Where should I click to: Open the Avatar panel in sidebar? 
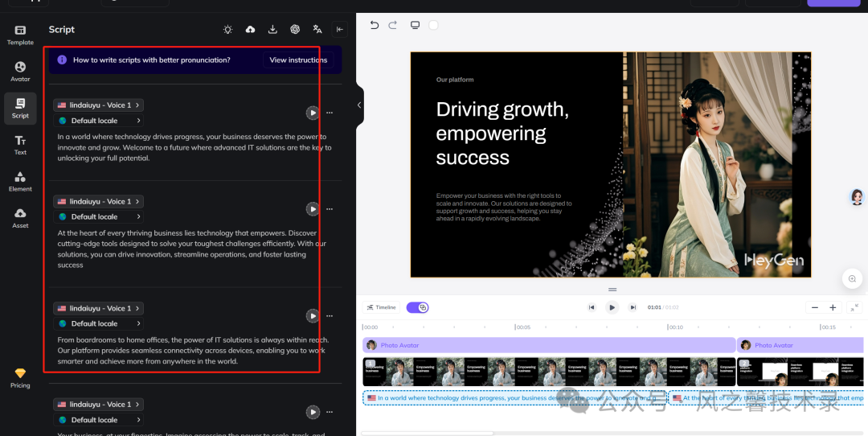(x=20, y=71)
